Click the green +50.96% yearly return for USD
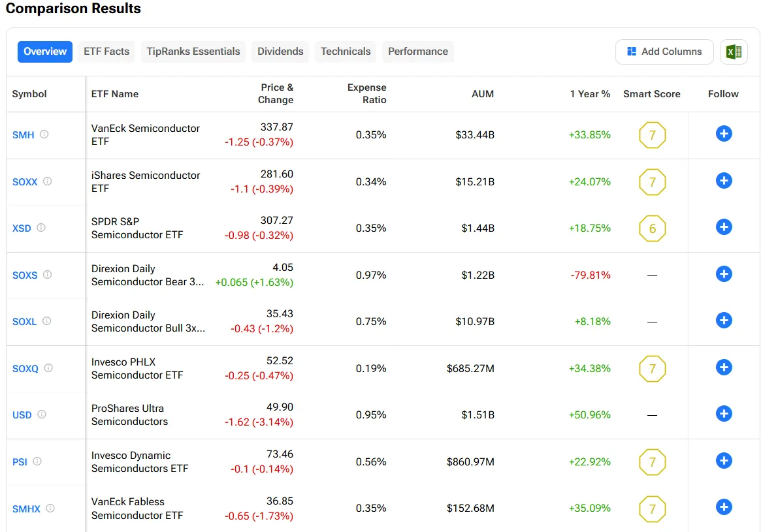761x532 pixels. 590,415
